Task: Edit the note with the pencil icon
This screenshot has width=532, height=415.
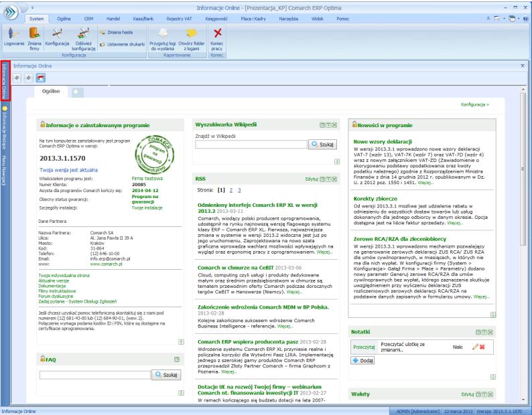Action: click(475, 347)
